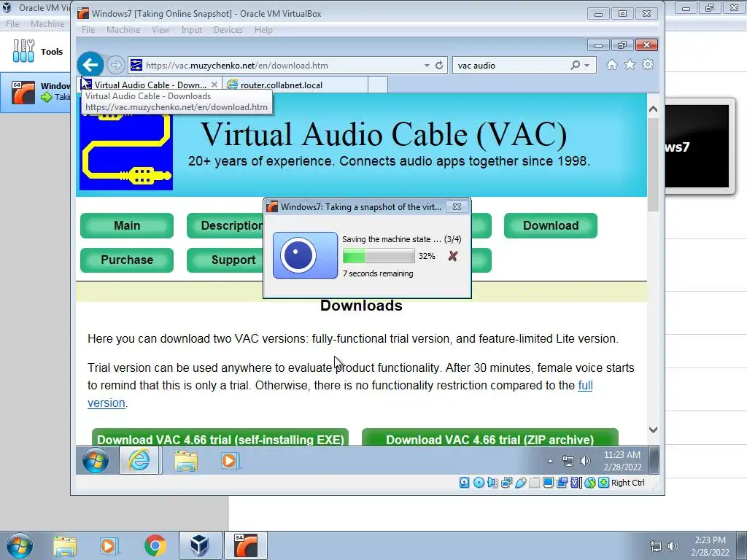Screen dimensions: 747x560
Task: Close the Virtual Audio Cable tab
Action: coord(214,85)
